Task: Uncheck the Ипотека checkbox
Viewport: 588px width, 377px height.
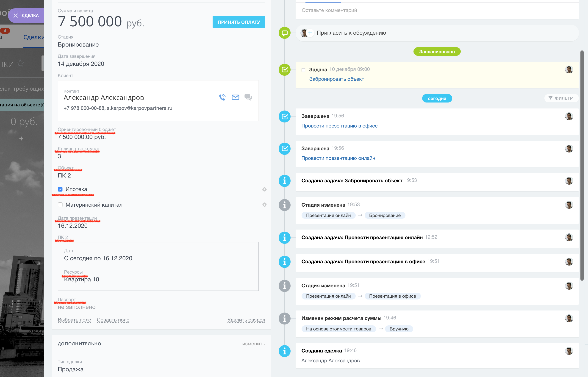Action: coord(60,189)
